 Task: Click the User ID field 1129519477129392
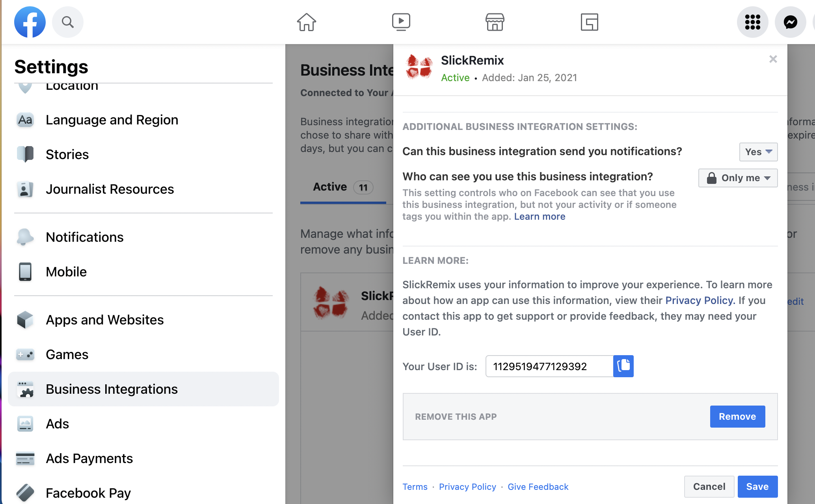click(x=549, y=366)
